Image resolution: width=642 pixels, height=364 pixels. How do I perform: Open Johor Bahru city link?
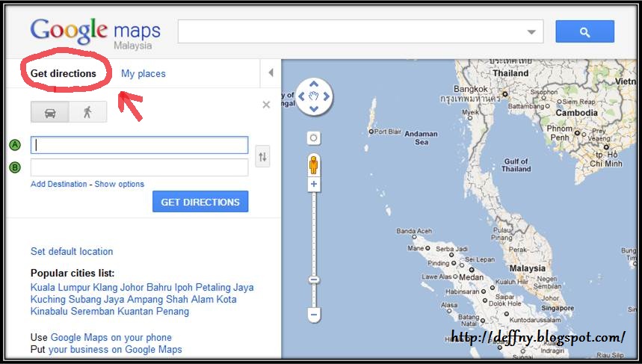[146, 288]
